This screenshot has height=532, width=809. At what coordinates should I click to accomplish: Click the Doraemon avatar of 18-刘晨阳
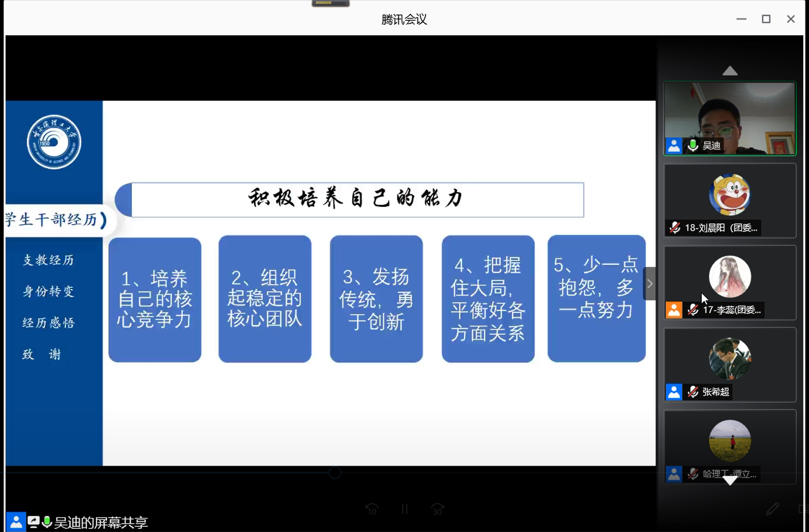(x=730, y=195)
